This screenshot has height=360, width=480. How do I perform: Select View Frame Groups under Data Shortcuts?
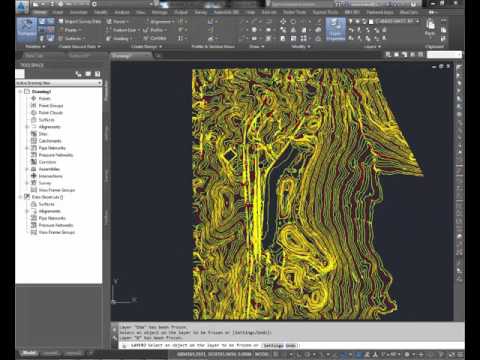(57, 232)
